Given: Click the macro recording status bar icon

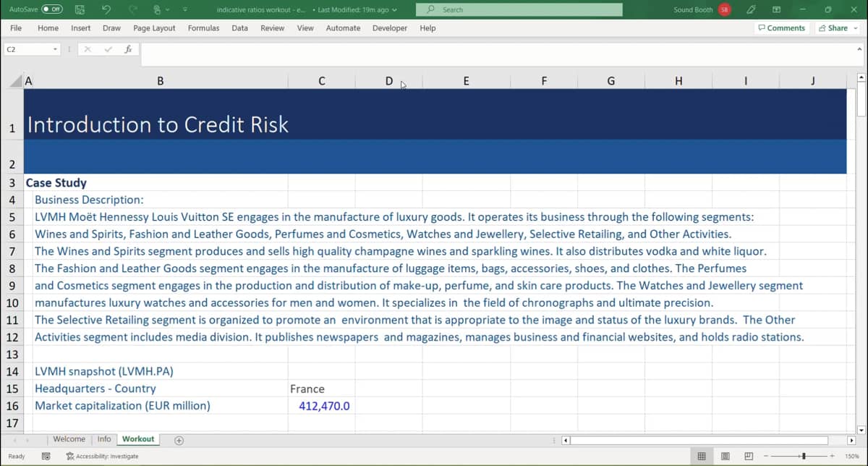Looking at the screenshot, I should click(46, 456).
